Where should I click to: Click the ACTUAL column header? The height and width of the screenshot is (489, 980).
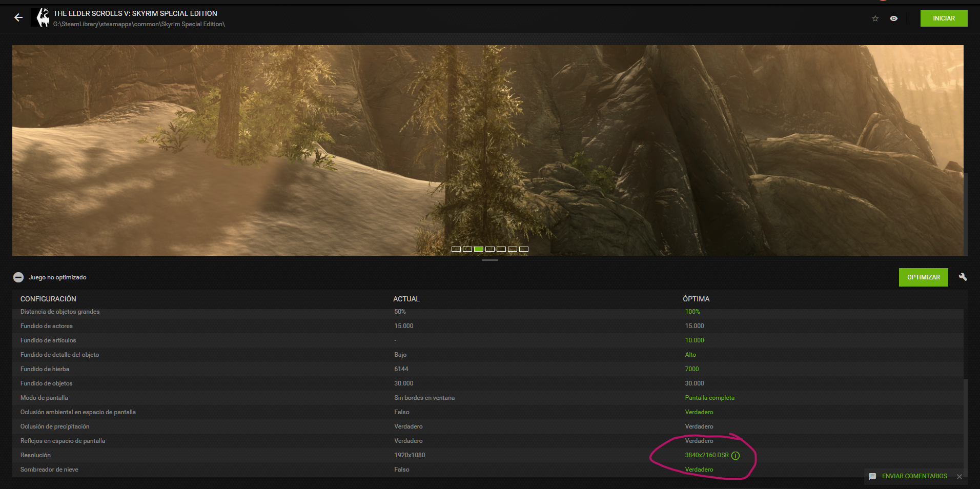click(406, 299)
